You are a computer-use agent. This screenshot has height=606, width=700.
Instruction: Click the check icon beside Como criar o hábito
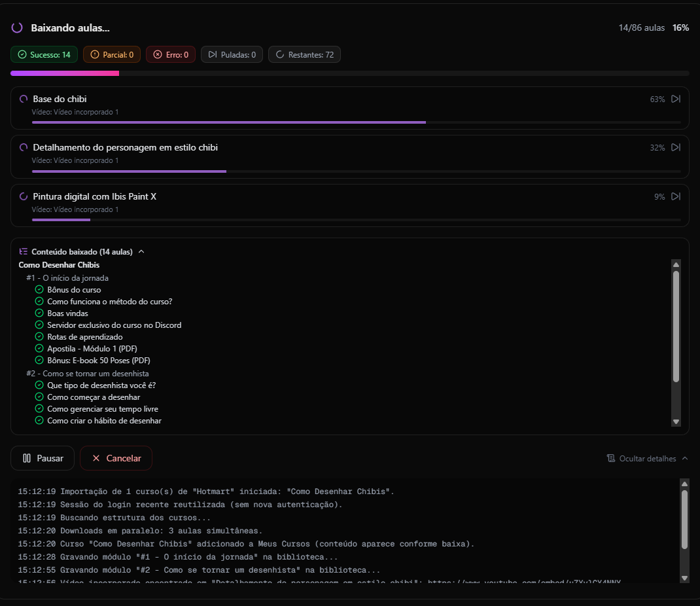tap(39, 421)
